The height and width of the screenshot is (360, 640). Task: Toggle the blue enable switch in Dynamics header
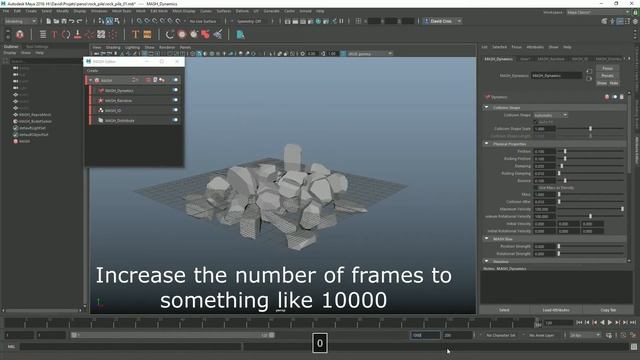615,97
